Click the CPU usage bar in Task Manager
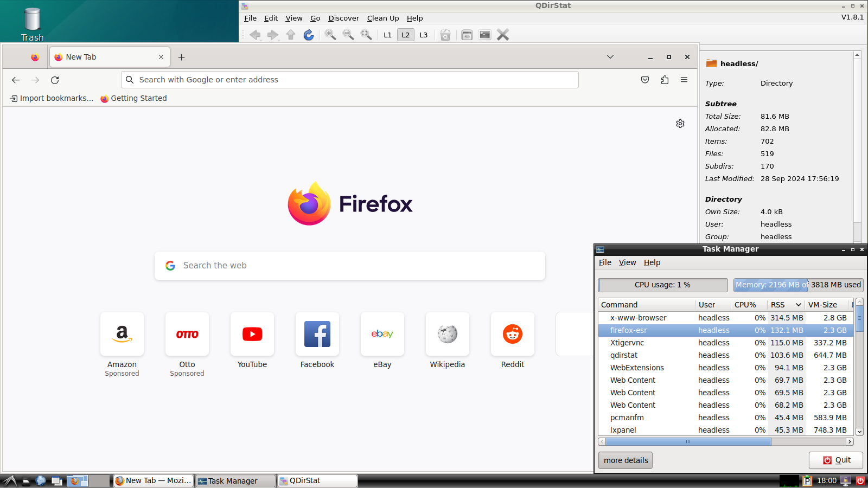Image resolution: width=868 pixels, height=488 pixels. [663, 285]
